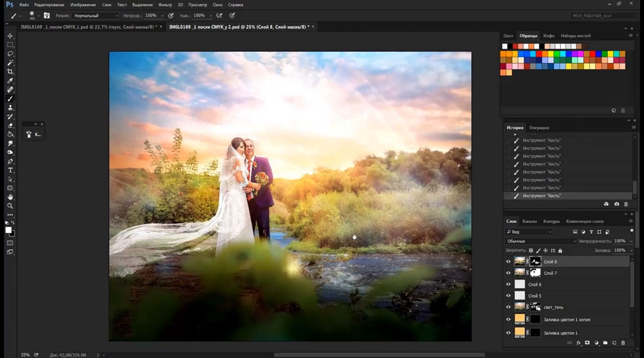Change the screen mode icon

10,252
